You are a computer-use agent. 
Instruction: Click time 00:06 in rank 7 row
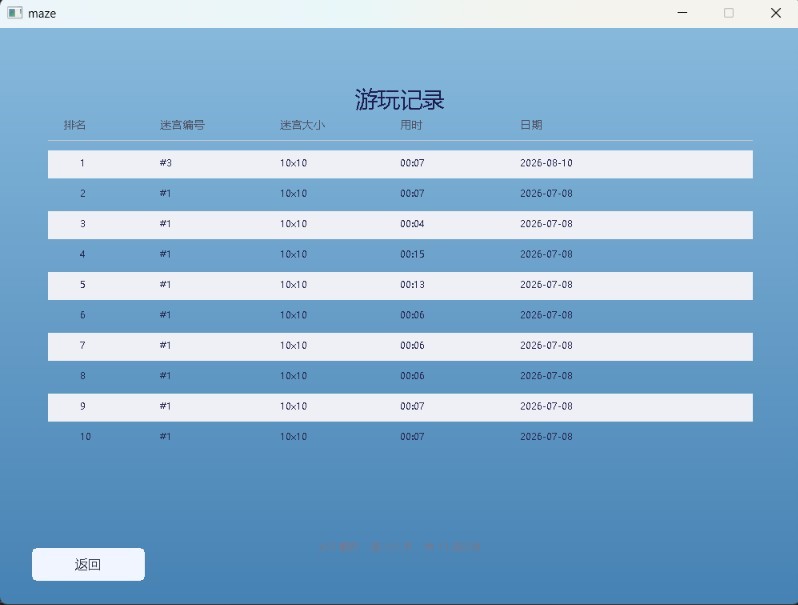(x=412, y=345)
